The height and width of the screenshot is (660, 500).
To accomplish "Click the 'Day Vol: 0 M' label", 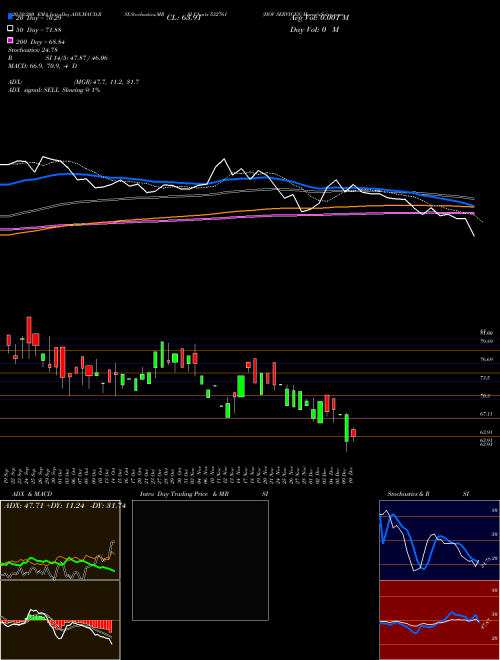I will click(314, 29).
